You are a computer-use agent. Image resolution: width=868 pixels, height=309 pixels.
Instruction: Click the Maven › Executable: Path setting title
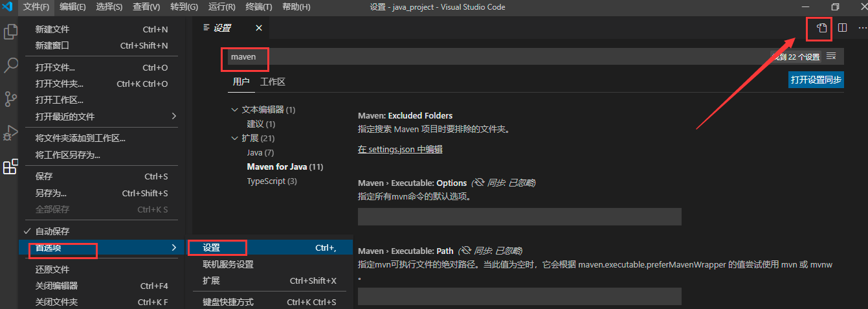pos(406,251)
